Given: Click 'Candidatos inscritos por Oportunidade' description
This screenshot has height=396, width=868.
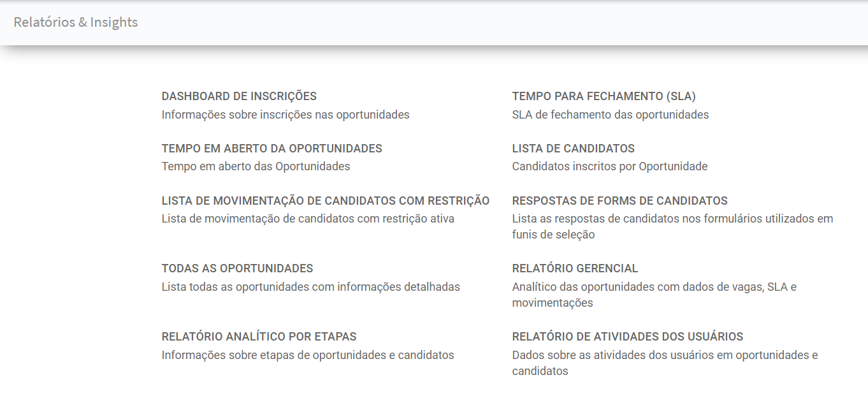Looking at the screenshot, I should click(609, 166).
